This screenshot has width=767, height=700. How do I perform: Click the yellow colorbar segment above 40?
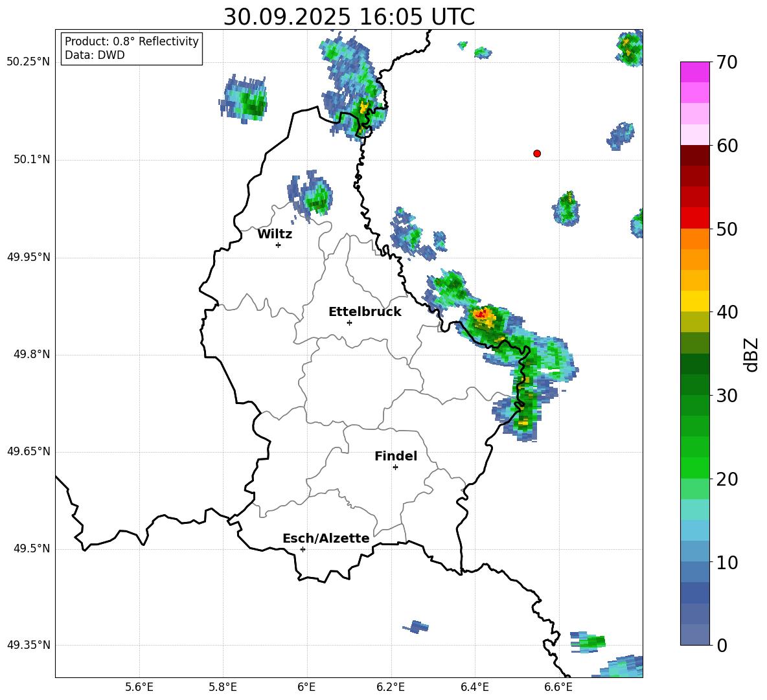(694, 300)
